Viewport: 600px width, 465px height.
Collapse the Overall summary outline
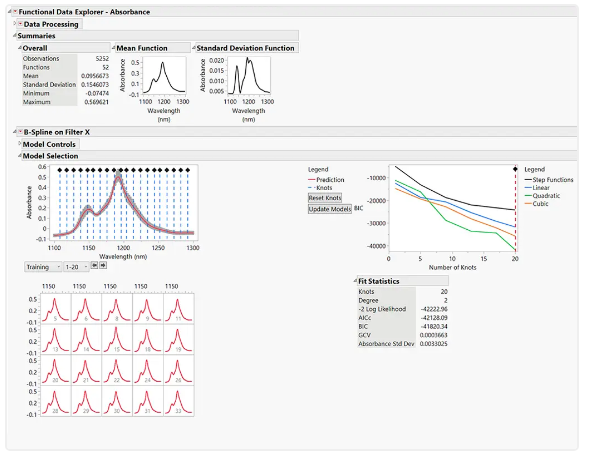(20, 48)
